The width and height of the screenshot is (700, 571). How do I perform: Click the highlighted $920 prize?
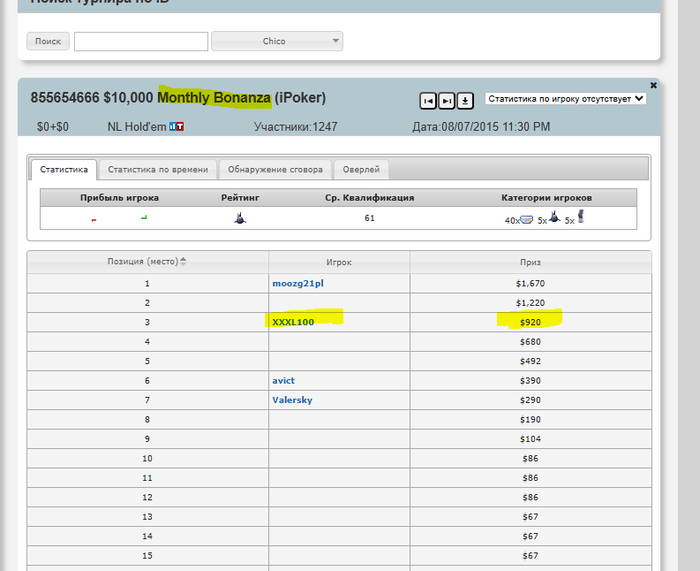pos(530,322)
